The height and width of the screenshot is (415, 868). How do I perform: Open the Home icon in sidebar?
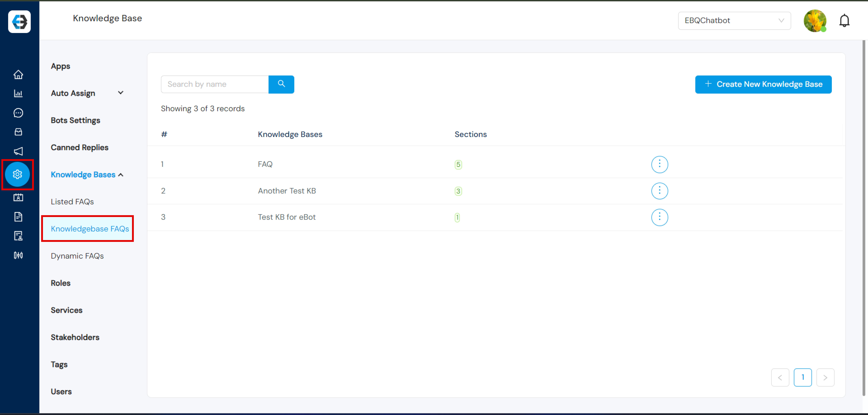click(18, 74)
